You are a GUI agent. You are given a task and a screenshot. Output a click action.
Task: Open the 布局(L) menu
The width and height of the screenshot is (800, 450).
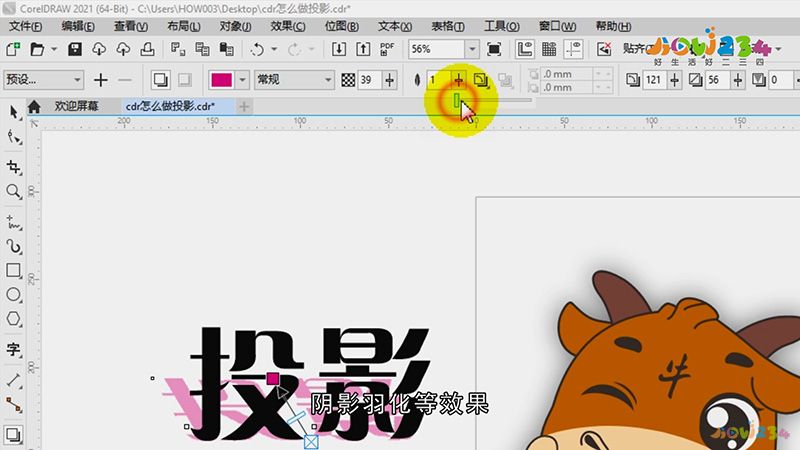(184, 26)
